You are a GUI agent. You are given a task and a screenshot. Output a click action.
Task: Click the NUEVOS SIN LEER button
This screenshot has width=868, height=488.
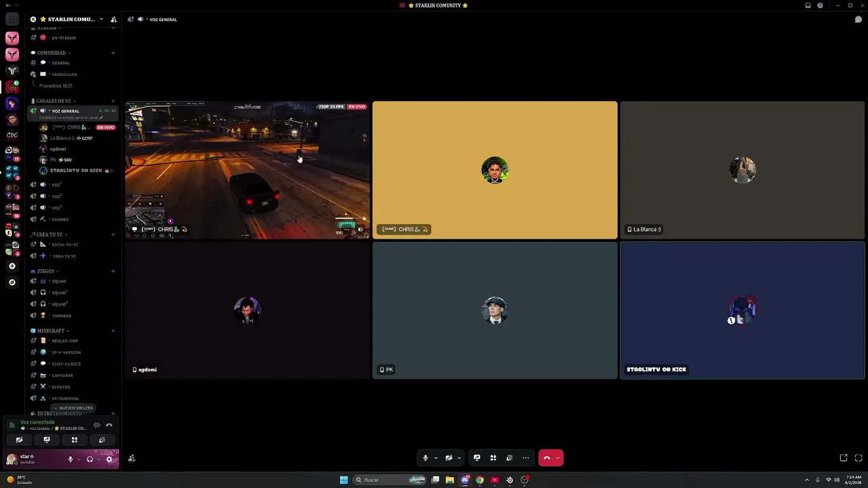click(x=73, y=408)
